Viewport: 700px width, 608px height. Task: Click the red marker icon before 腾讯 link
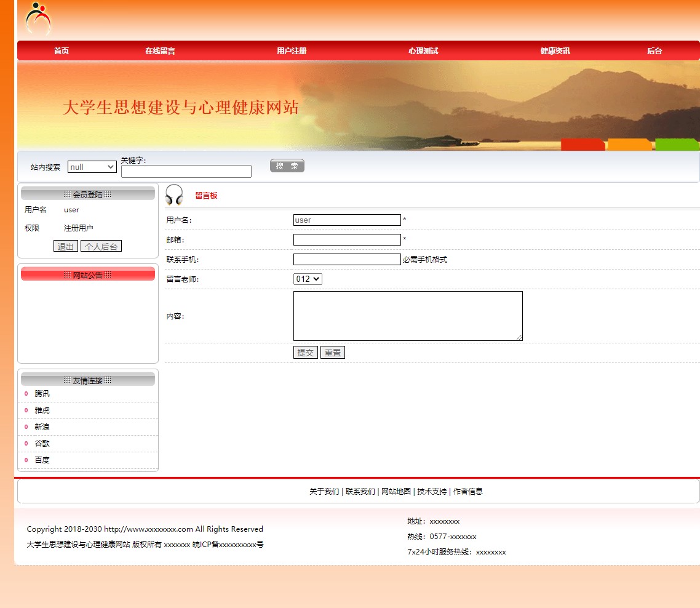pos(26,394)
